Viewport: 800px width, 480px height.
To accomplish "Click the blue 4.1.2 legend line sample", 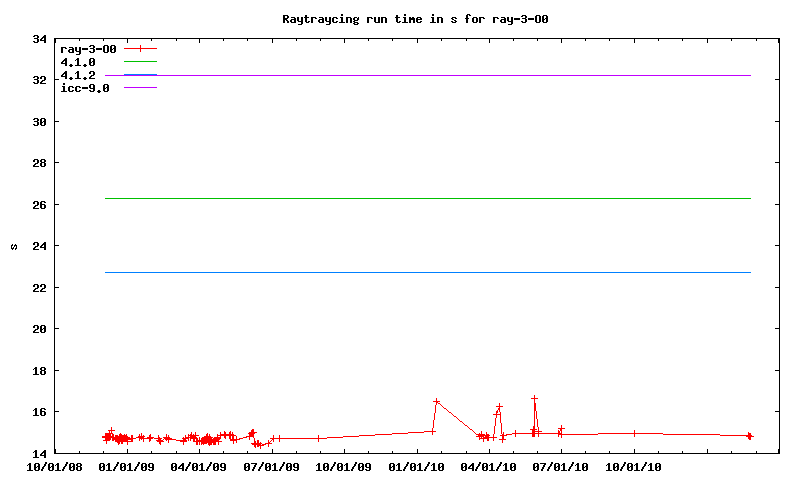I will pos(141,75).
